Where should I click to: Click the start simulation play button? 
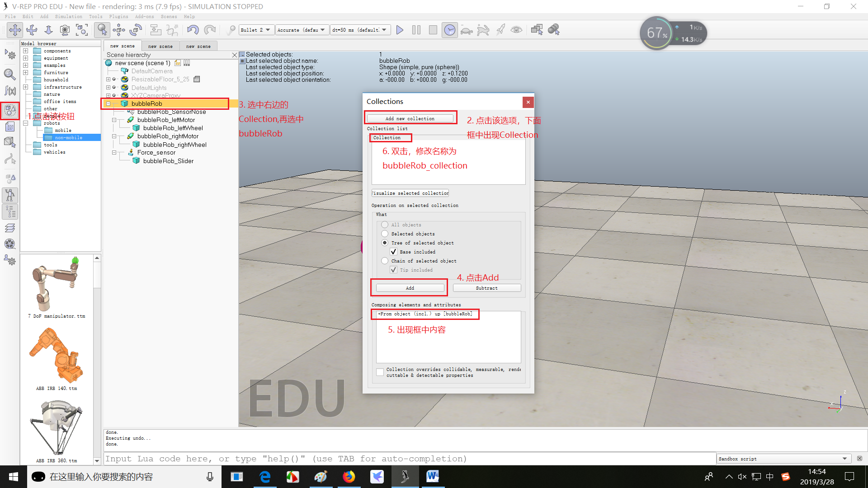pyautogui.click(x=400, y=30)
